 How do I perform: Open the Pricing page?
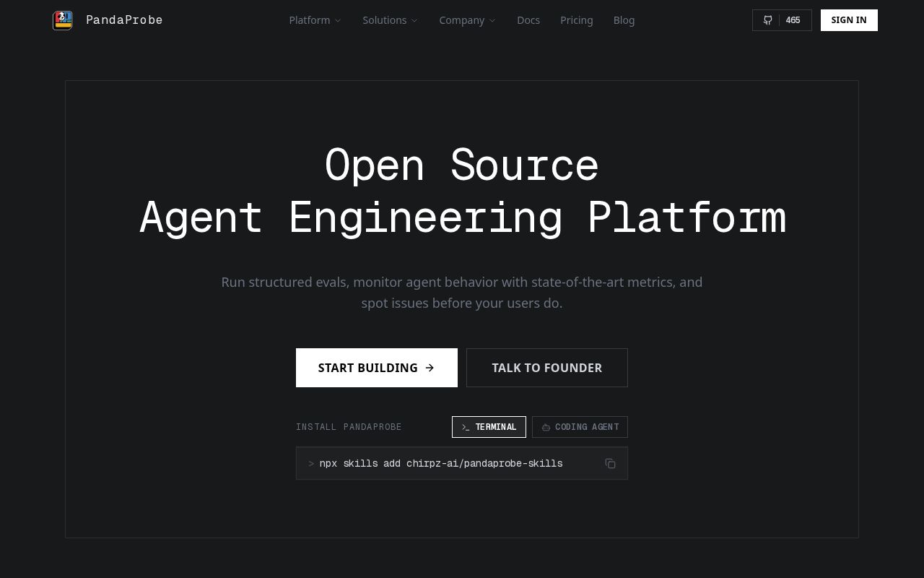point(577,20)
